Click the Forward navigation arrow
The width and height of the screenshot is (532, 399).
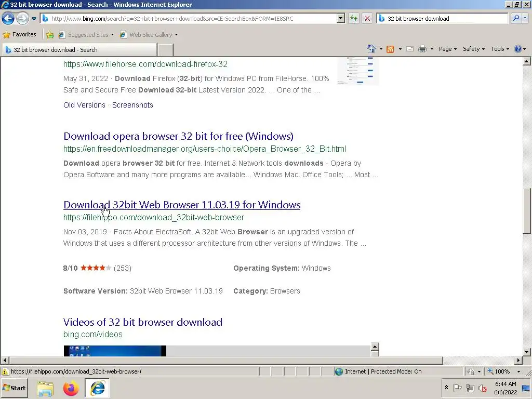click(x=22, y=18)
